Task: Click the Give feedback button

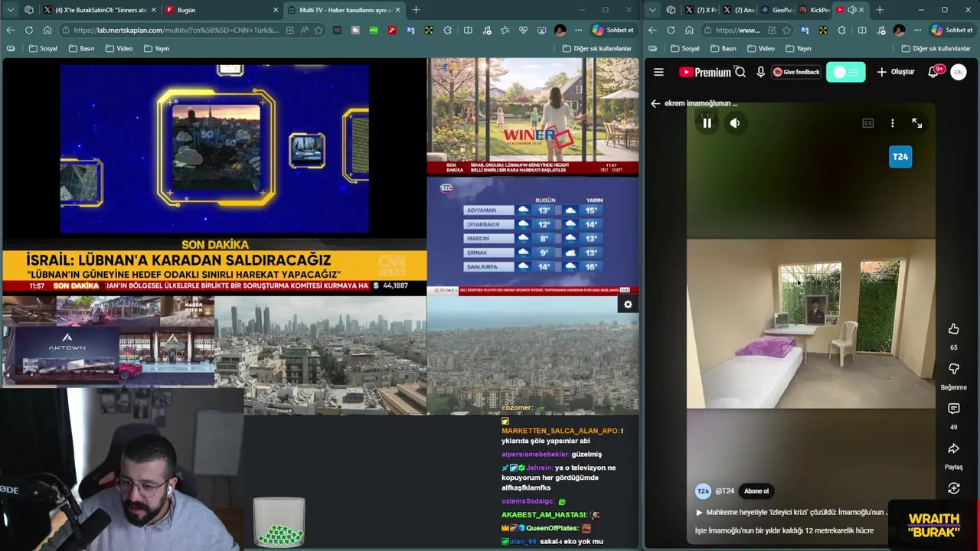Action: pyautogui.click(x=796, y=72)
